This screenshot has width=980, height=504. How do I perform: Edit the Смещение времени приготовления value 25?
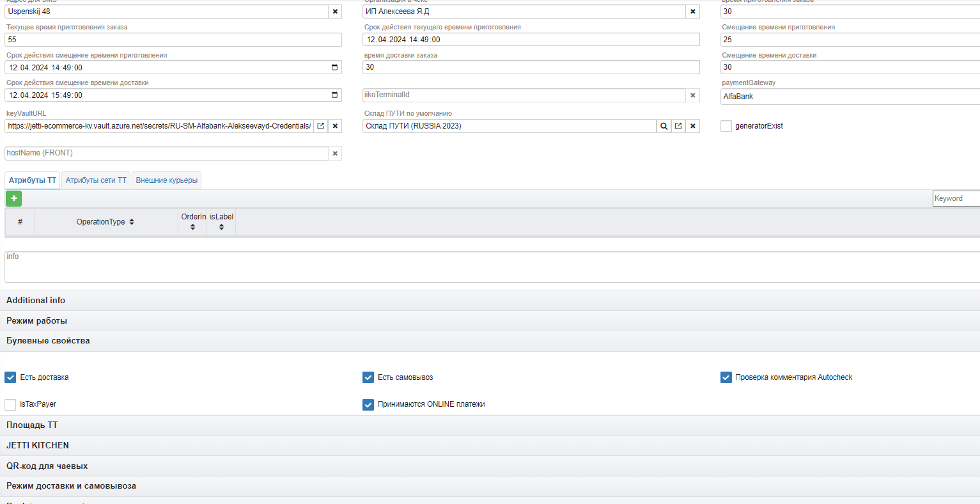(x=850, y=40)
